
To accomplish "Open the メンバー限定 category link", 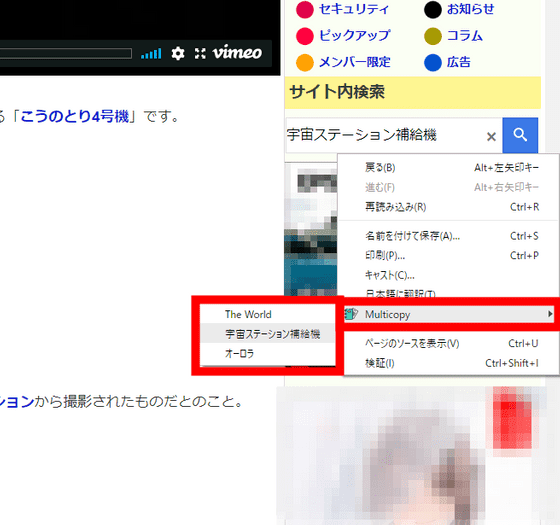I will (x=354, y=62).
